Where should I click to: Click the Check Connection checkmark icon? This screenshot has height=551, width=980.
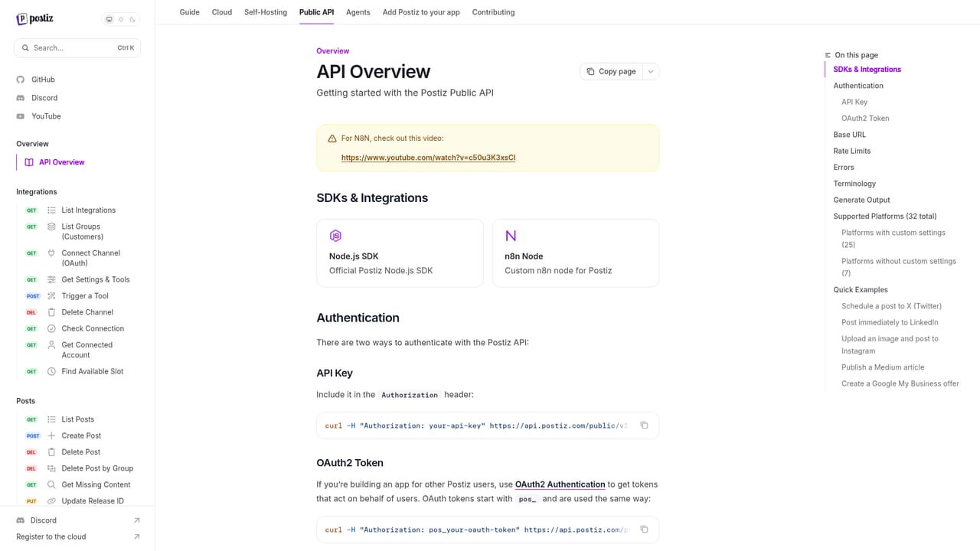51,328
